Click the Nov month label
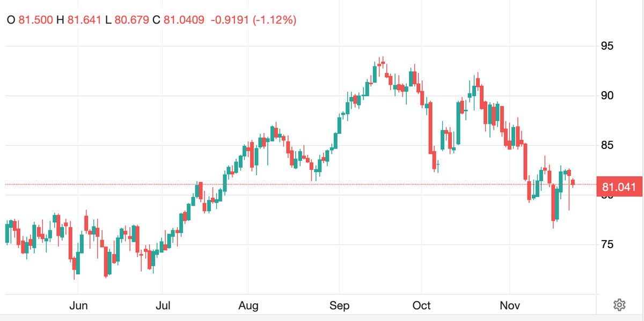644x321 pixels. tap(509, 306)
